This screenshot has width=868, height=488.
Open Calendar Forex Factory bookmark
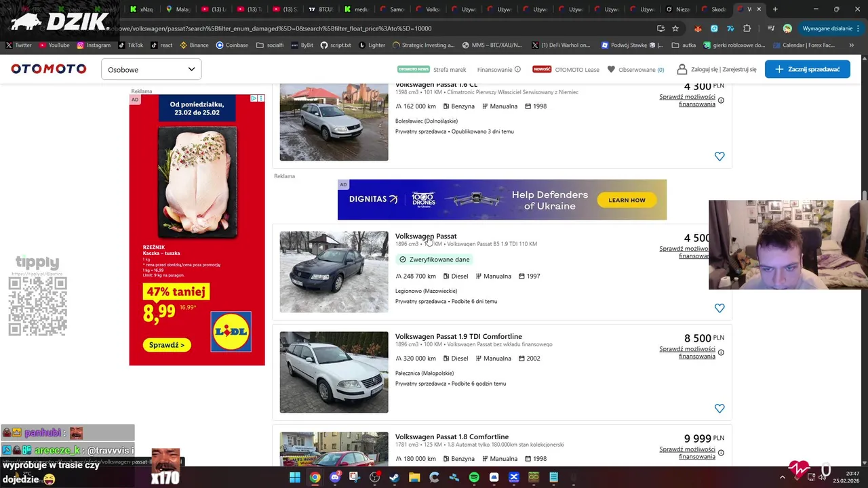[x=803, y=45]
